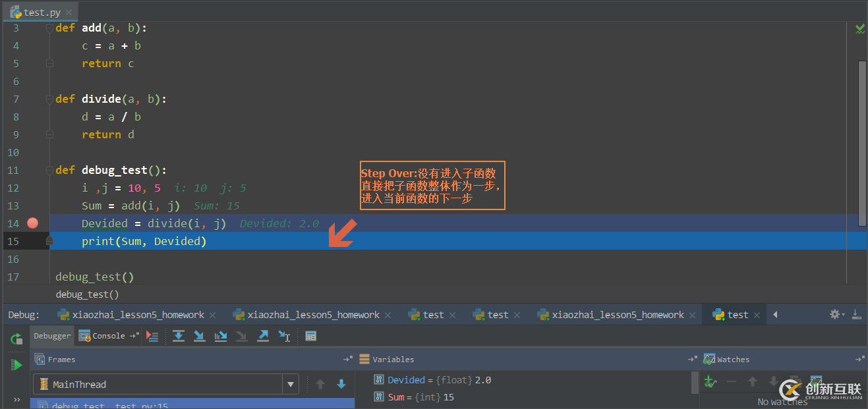Click code line Sum = add(i, j)
The height and width of the screenshot is (409, 868).
coord(130,205)
